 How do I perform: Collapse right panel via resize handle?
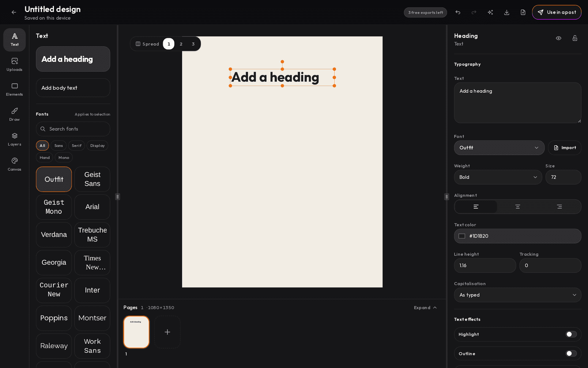(x=447, y=197)
